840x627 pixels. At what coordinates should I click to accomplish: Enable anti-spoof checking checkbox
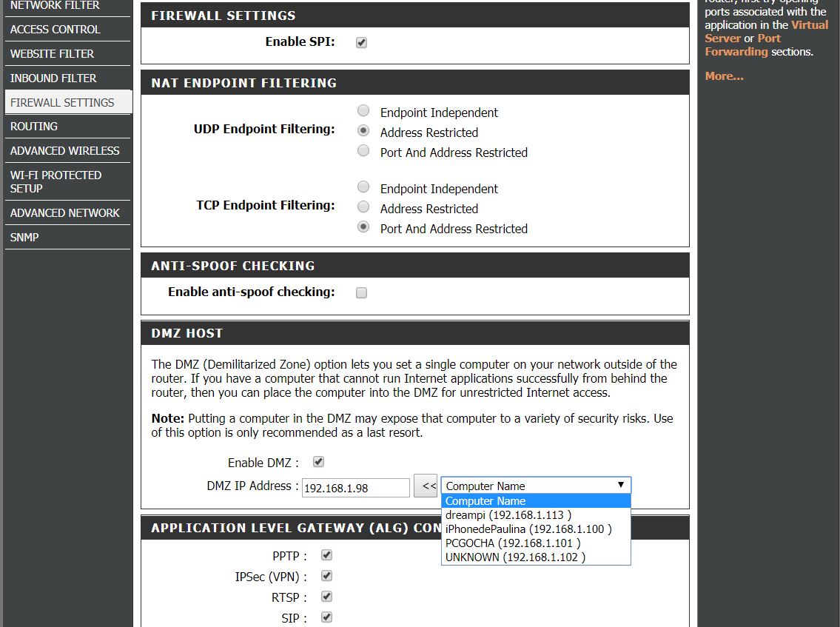362,292
